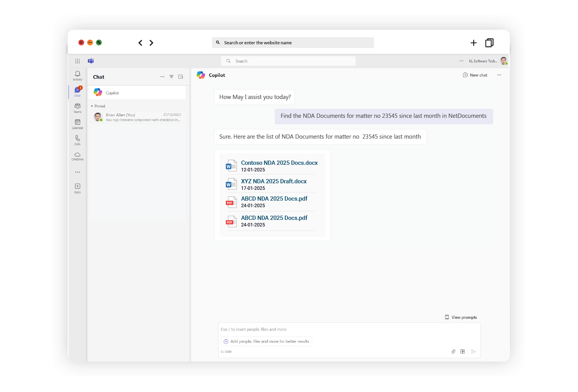Open Calls in the left sidebar

pos(77,140)
